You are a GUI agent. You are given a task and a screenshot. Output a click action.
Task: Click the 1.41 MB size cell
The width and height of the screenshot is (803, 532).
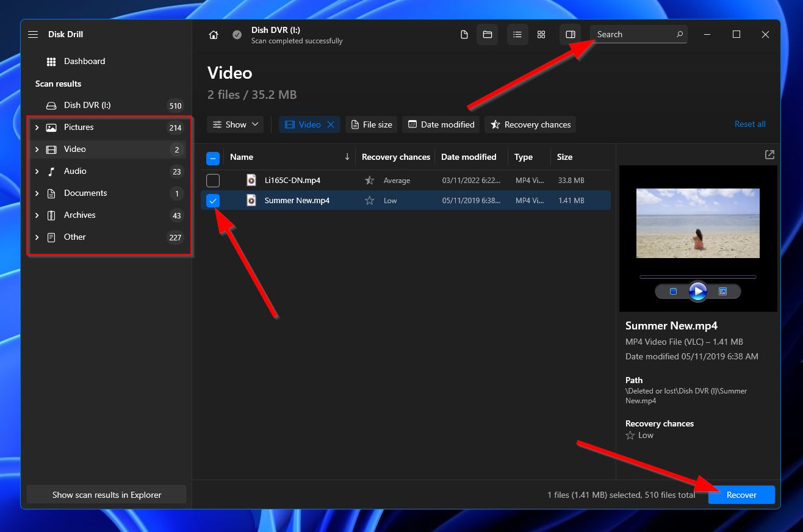point(571,200)
